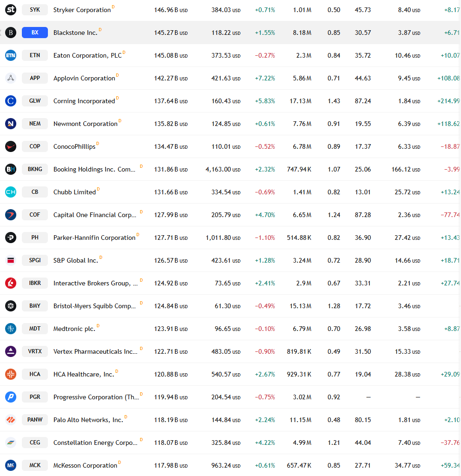
Task: Open the ConocoPhillips name link
Action: [x=74, y=146]
